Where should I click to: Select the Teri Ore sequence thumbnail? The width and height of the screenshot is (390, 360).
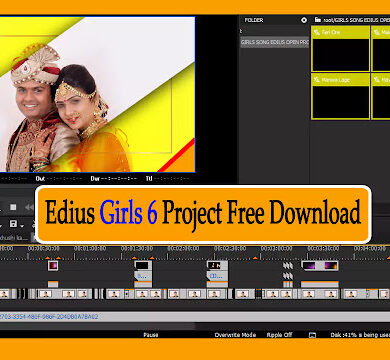click(340, 49)
